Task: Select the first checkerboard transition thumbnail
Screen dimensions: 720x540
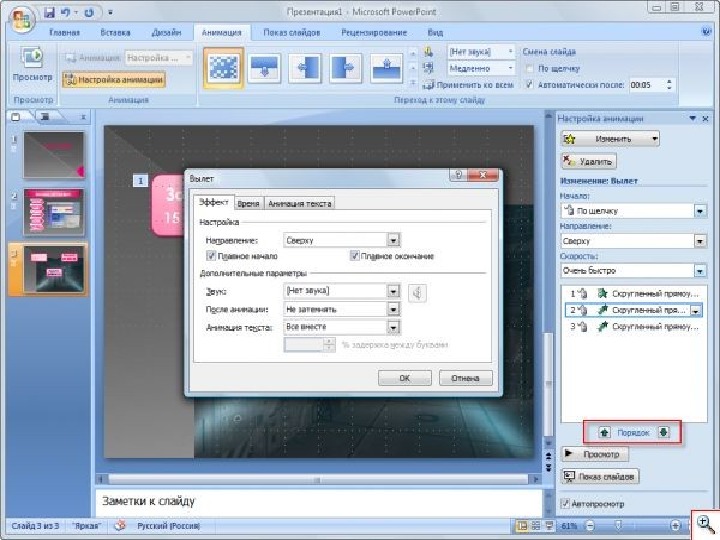Action: click(224, 68)
